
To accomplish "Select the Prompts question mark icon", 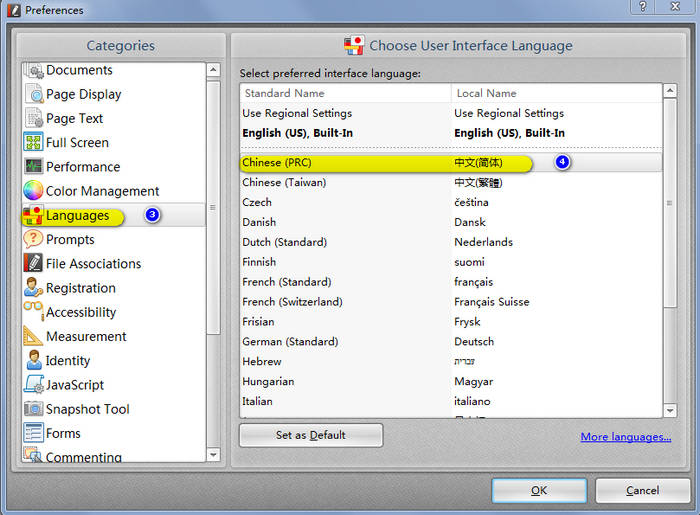I will [x=33, y=239].
